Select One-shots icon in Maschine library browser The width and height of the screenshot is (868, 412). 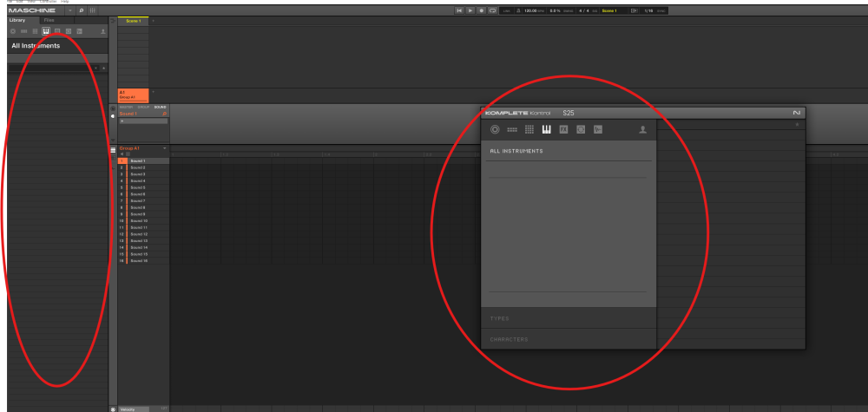(80, 31)
